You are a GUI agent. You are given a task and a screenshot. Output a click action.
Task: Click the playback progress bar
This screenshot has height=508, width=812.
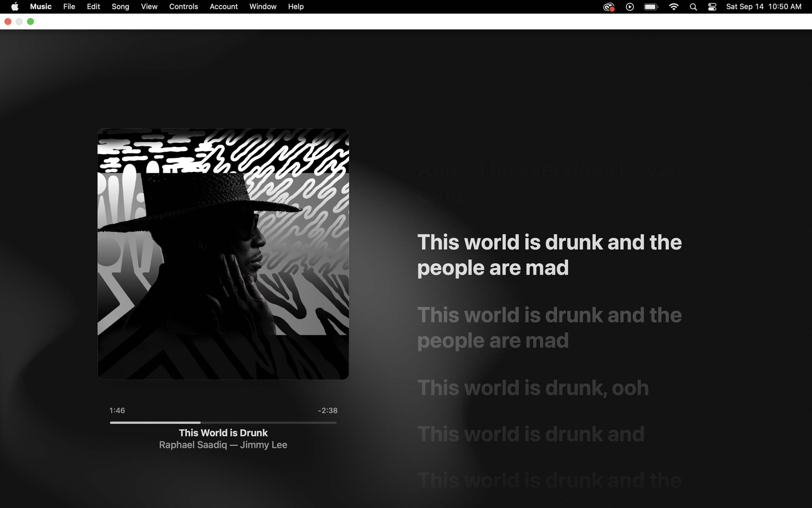[223, 422]
